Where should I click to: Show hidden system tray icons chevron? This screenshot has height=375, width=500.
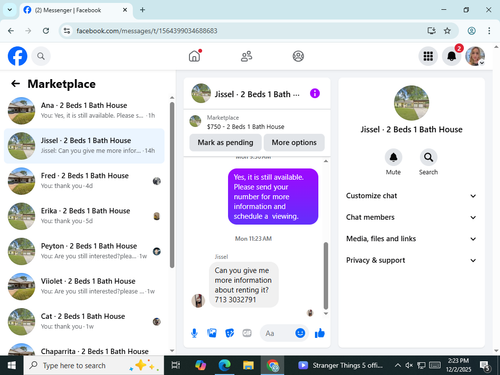tap(398, 365)
